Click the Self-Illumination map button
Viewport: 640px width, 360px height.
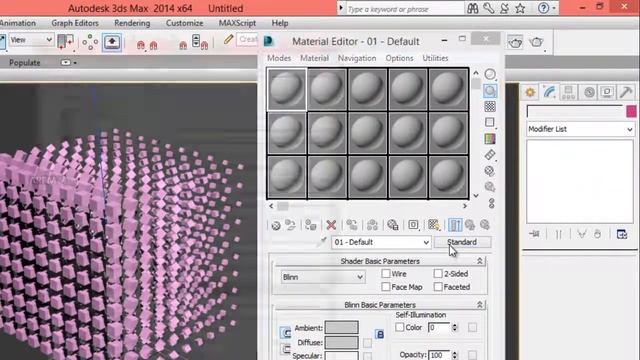click(x=472, y=327)
